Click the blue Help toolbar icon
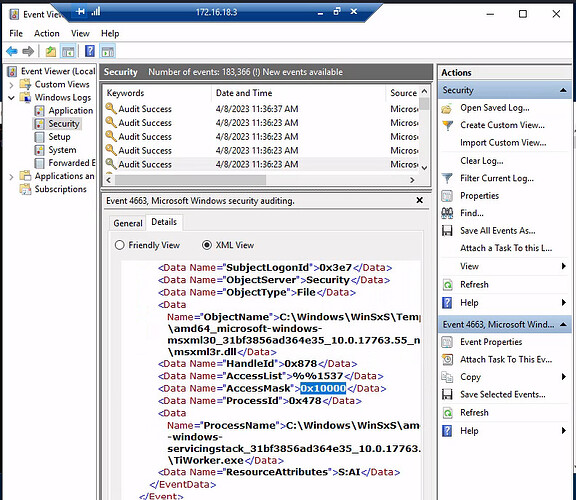Viewport: 576px width, 500px height. tap(90, 51)
